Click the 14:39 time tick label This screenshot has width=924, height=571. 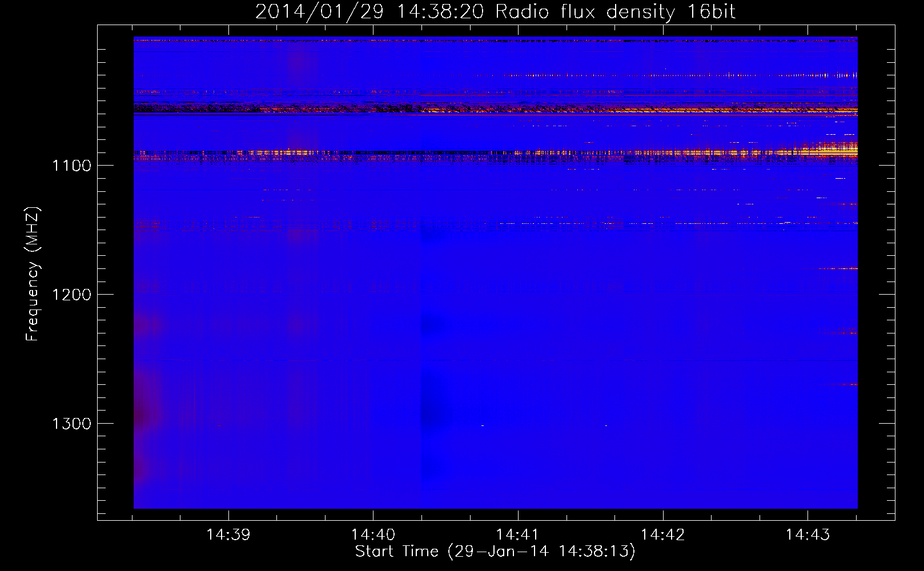[228, 534]
